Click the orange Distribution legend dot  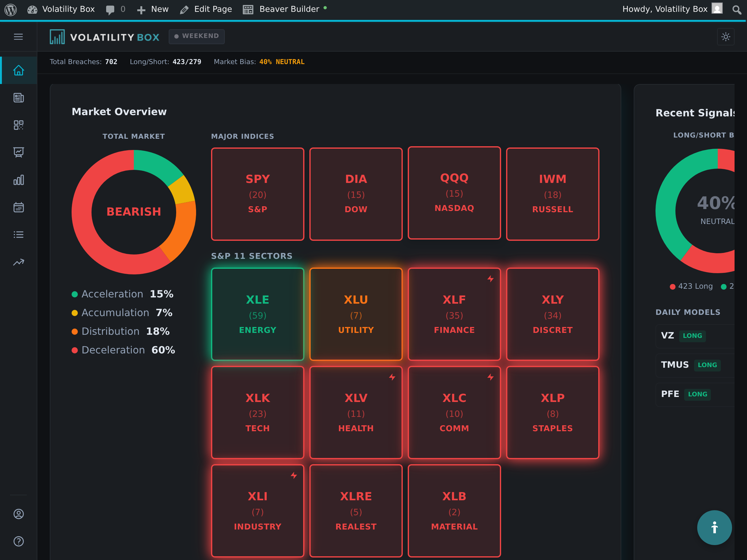coord(75,331)
